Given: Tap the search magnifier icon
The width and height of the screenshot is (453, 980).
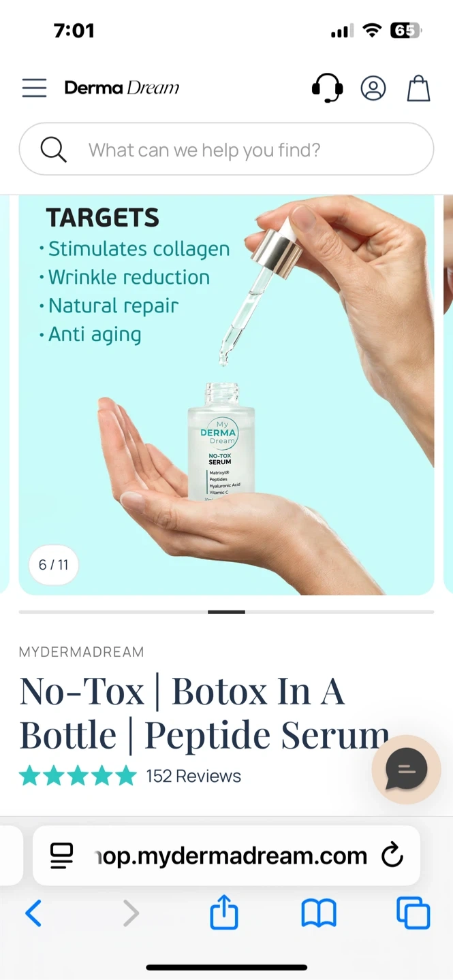Looking at the screenshot, I should 53,149.
